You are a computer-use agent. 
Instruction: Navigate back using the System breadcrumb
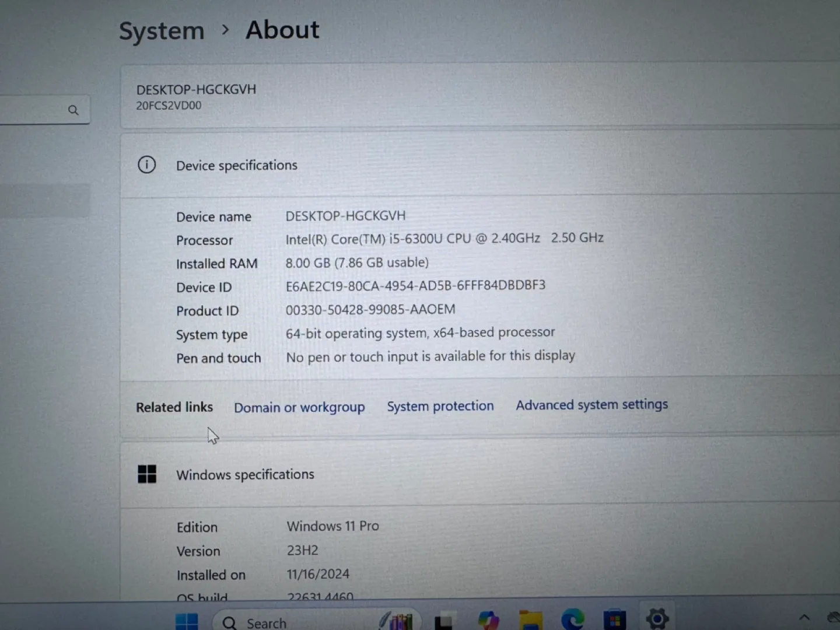[x=162, y=30]
